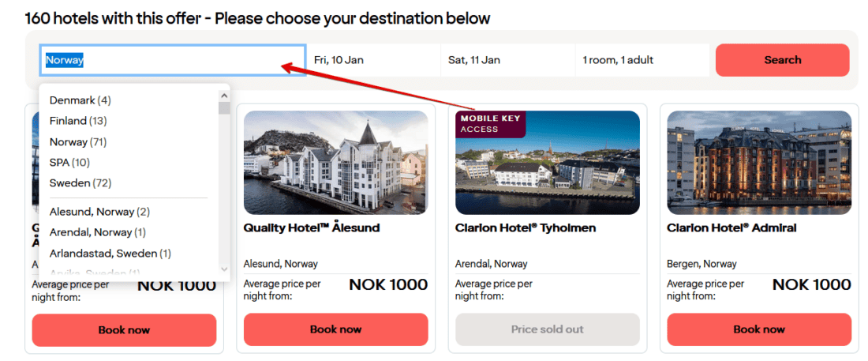Click the dropdown scrollbar up arrow
The height and width of the screenshot is (361, 868).
(224, 92)
